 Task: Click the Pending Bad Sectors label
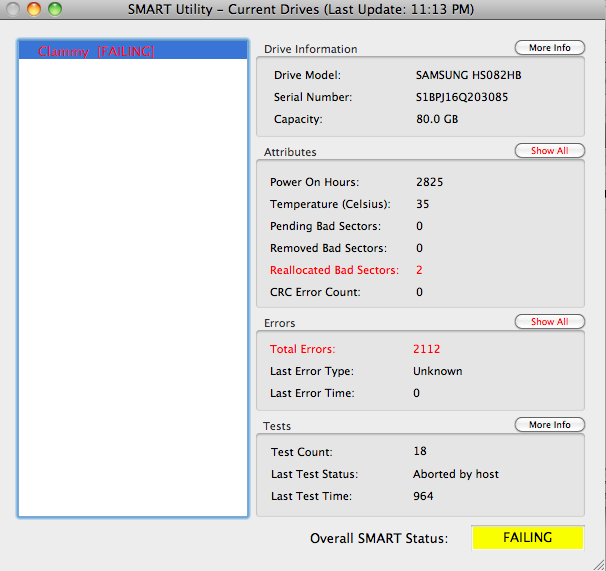click(325, 226)
